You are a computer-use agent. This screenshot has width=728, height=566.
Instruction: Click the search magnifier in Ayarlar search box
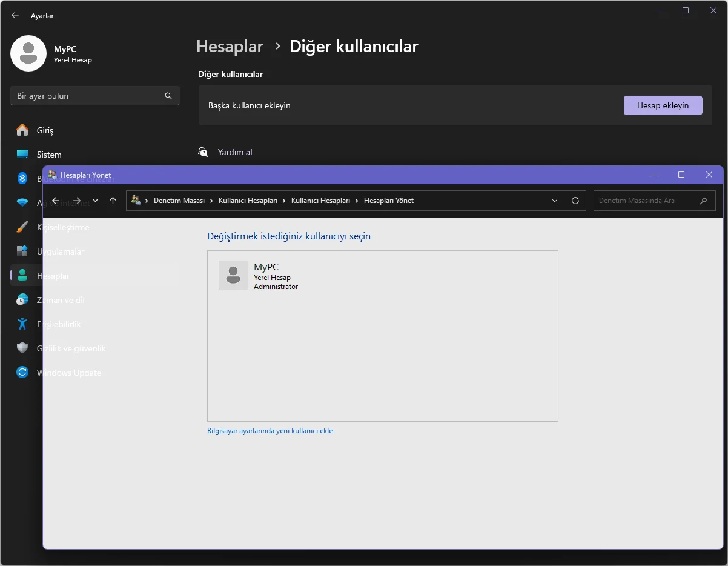tap(168, 96)
